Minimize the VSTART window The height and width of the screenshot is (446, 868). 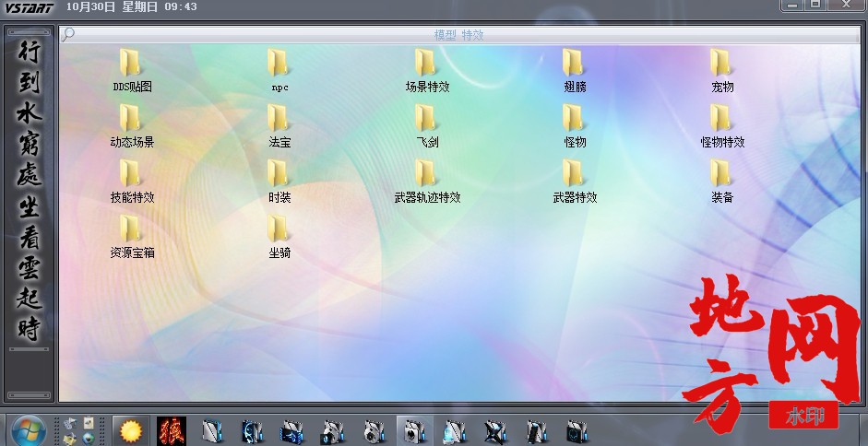pyautogui.click(x=793, y=5)
